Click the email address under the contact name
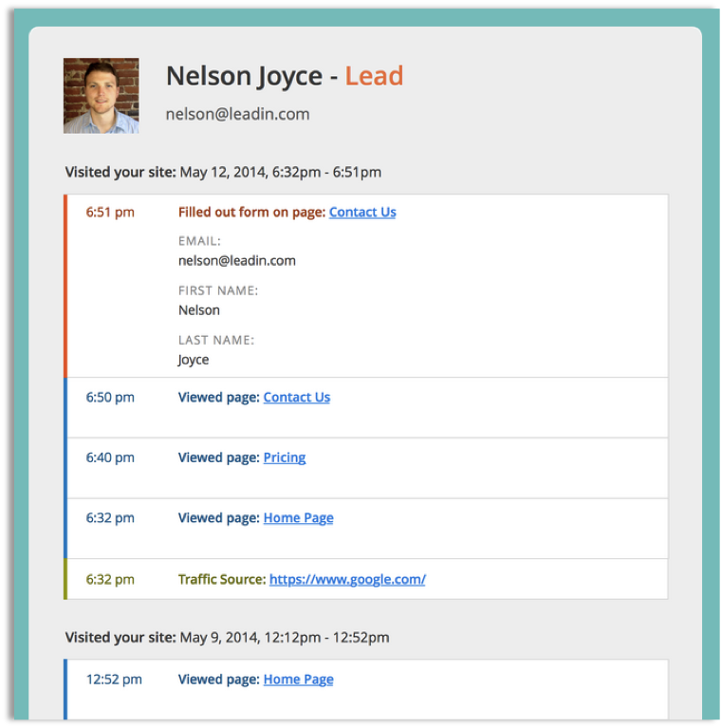The image size is (722, 728). (237, 114)
